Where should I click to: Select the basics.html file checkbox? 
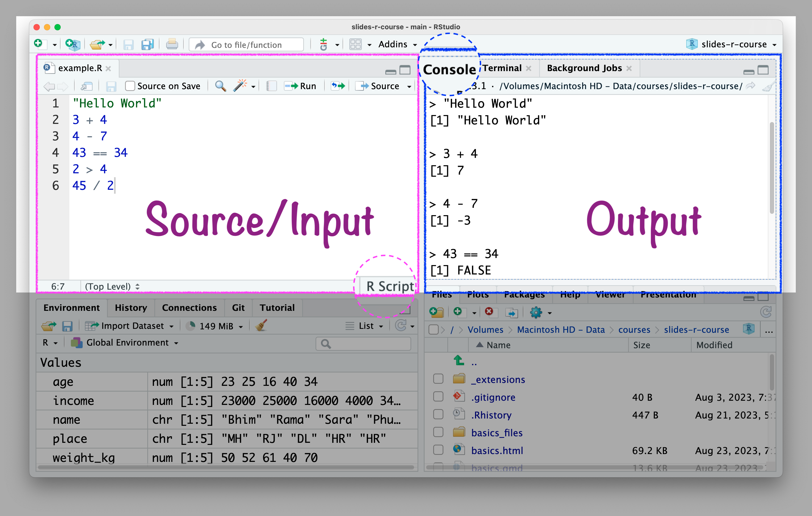coord(438,450)
